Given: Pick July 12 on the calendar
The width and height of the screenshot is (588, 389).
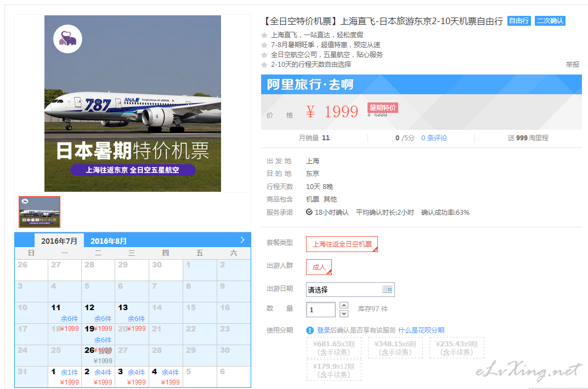Looking at the screenshot, I should pyautogui.click(x=98, y=313).
